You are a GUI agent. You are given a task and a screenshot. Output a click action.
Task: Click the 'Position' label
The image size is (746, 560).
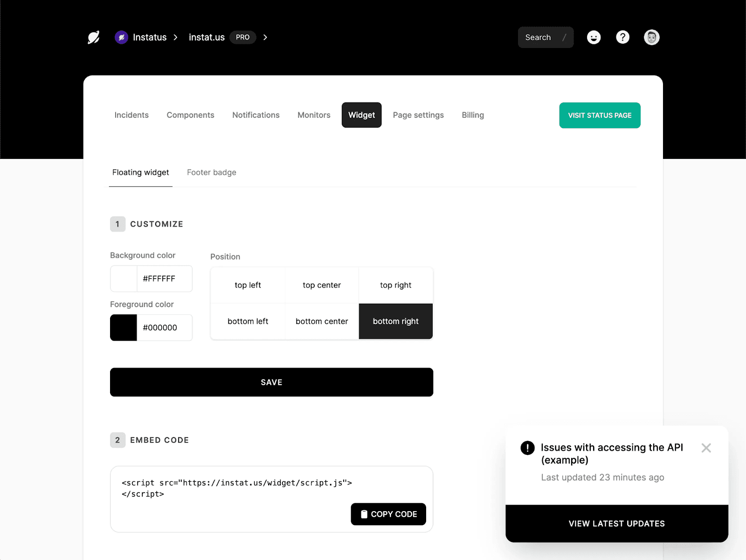[x=225, y=257]
